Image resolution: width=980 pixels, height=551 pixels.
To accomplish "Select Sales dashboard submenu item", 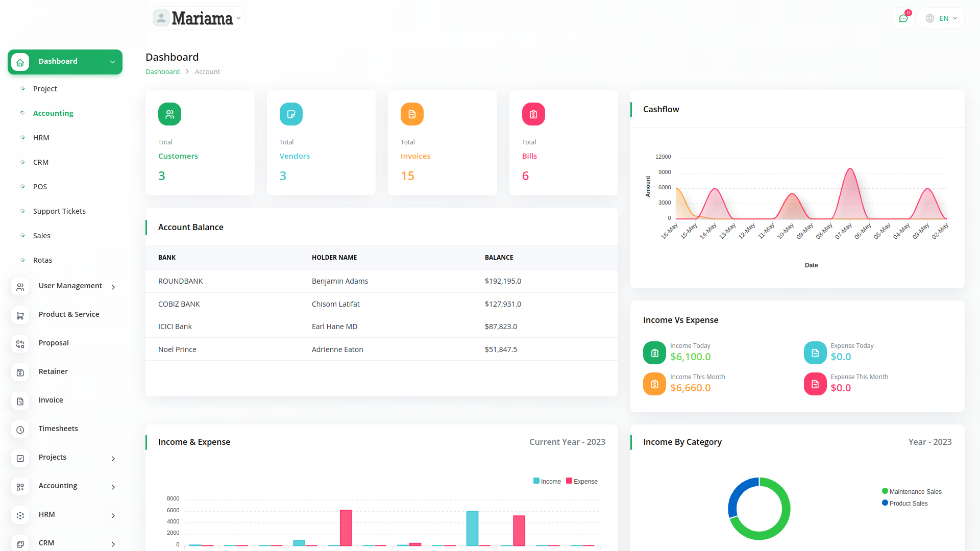I will click(x=42, y=236).
